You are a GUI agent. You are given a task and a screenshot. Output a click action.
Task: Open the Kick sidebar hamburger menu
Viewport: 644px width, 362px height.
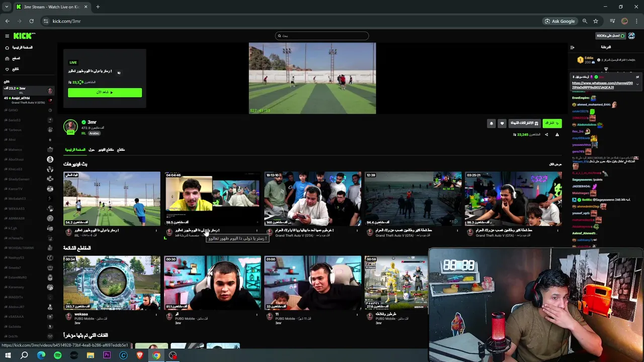[x=7, y=36]
